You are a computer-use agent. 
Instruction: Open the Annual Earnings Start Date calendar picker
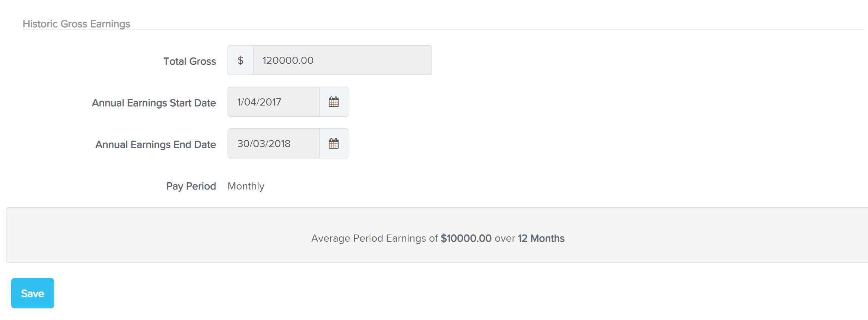pyautogui.click(x=334, y=102)
